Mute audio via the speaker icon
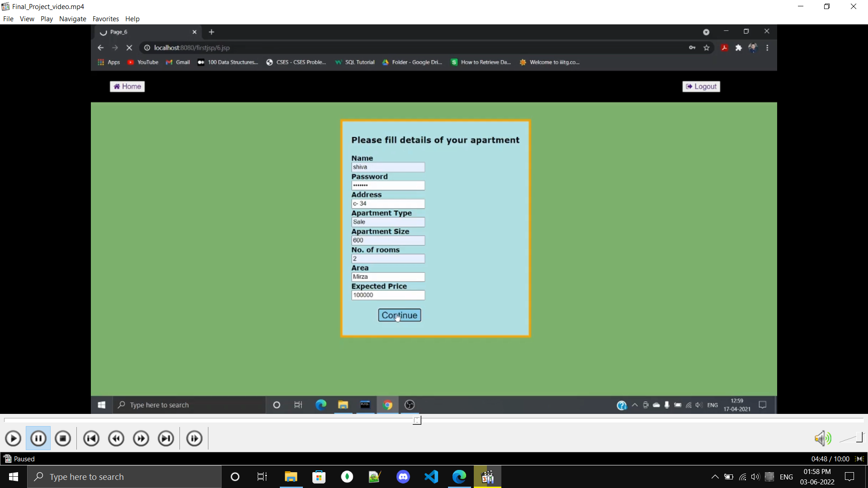 [822, 438]
